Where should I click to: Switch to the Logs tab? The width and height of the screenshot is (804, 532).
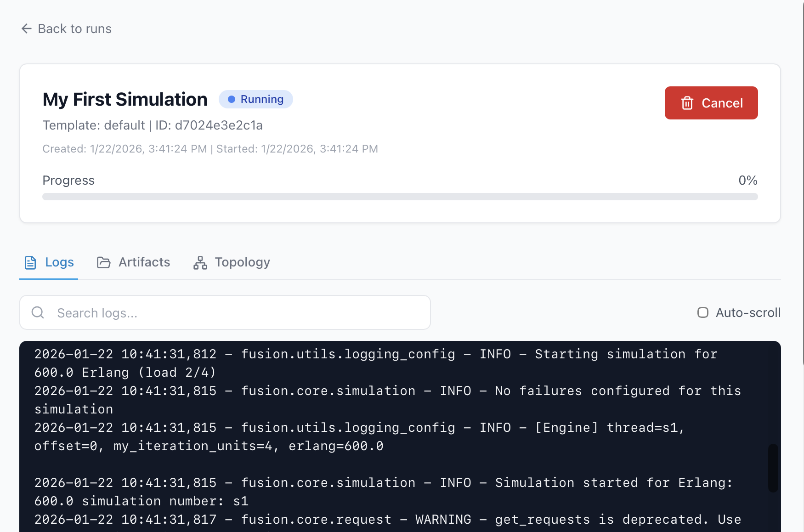click(59, 262)
